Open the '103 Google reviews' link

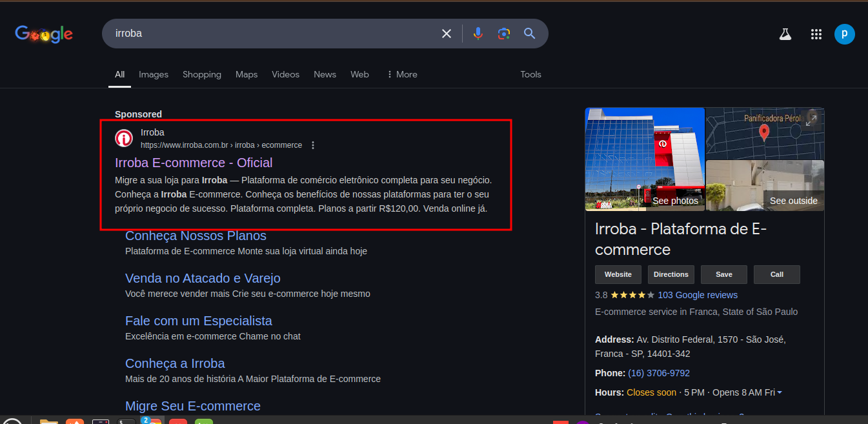coord(698,295)
